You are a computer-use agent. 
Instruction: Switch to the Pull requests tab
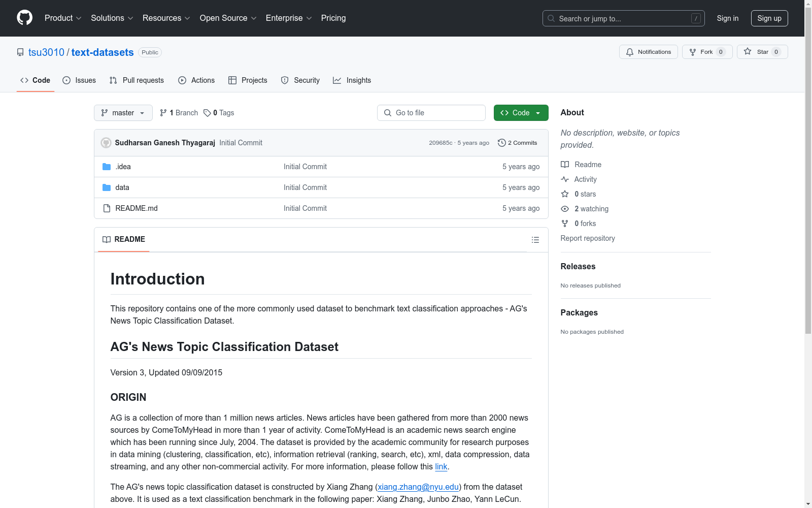pos(137,80)
